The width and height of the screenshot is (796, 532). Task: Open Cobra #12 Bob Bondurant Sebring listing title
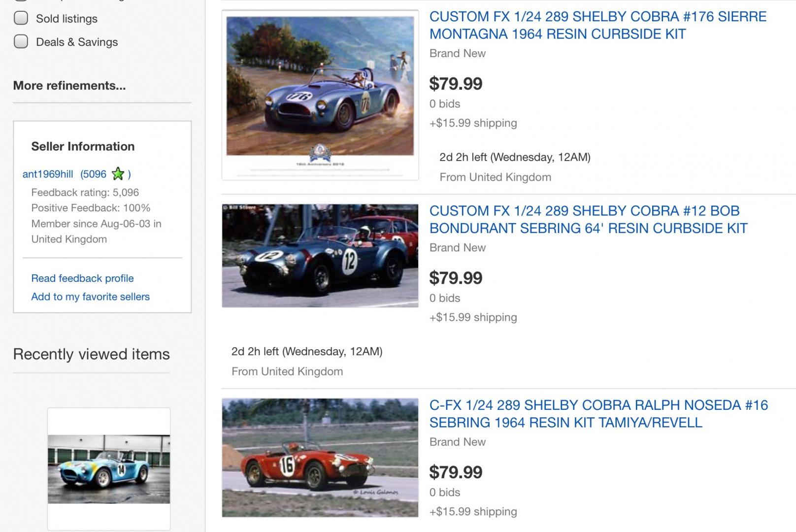click(589, 219)
